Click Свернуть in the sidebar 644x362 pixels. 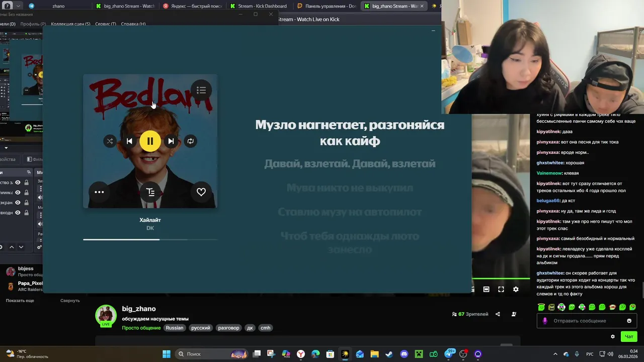pyautogui.click(x=70, y=301)
